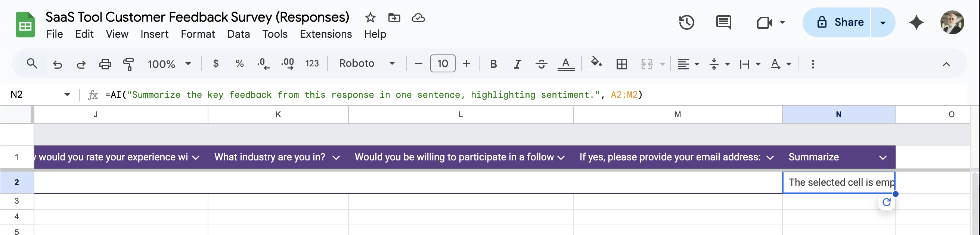Star this spreadsheet document
The width and height of the screenshot is (980, 235).
click(370, 18)
